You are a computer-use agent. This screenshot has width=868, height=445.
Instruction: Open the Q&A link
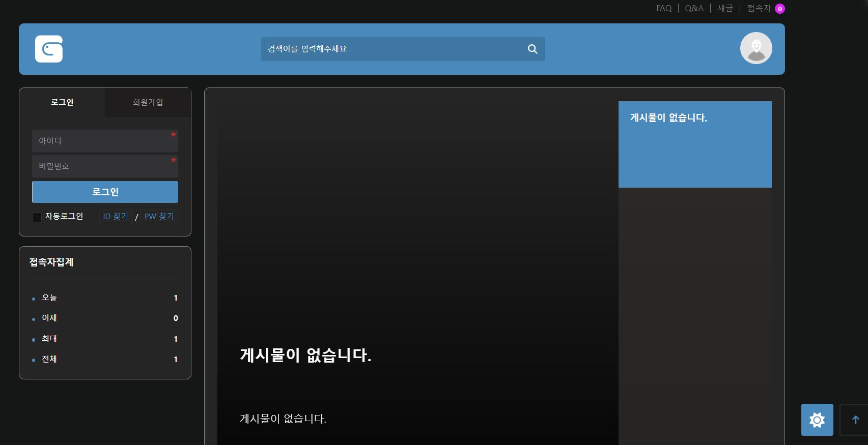[694, 8]
